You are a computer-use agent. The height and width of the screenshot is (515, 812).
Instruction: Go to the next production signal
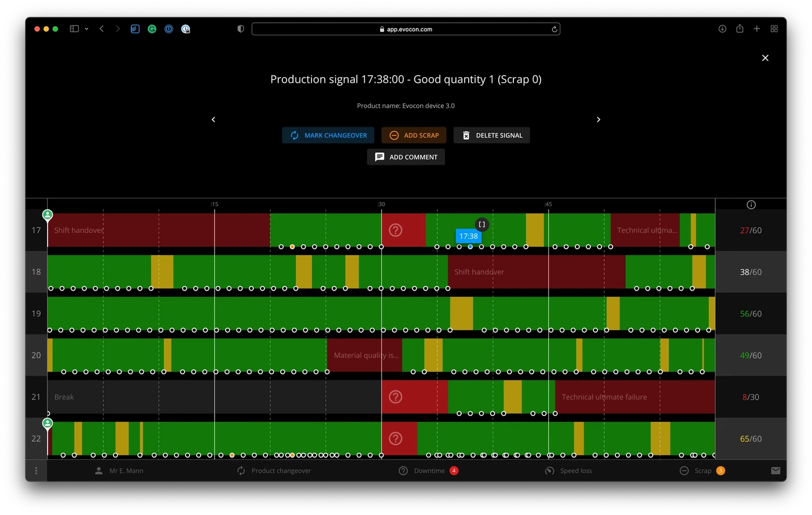(599, 119)
